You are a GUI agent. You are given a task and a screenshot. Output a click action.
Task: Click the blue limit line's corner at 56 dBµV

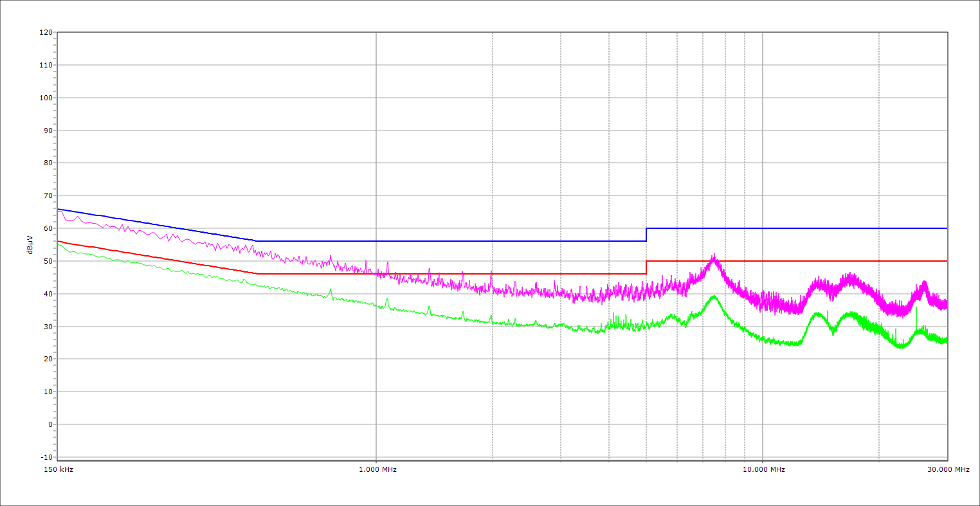(x=257, y=241)
